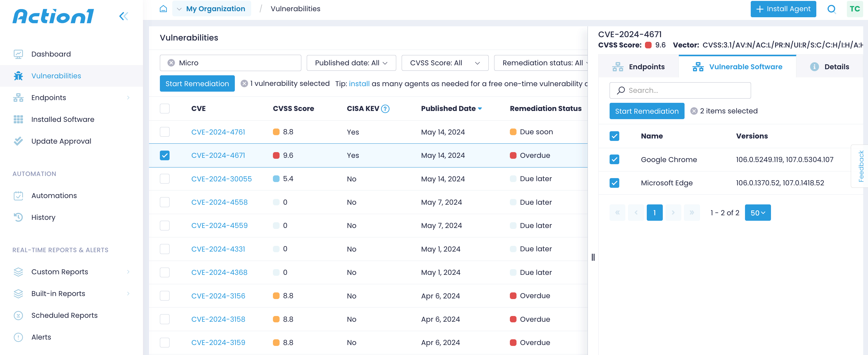Open the CVE-2024-30055 link
Screen dimensions: 868x355
221,179
